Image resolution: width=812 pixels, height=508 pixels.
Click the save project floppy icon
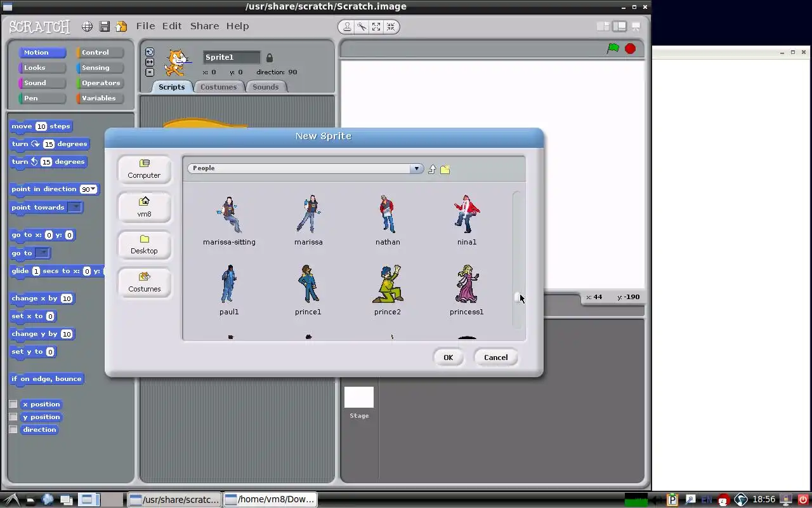pyautogui.click(x=105, y=27)
